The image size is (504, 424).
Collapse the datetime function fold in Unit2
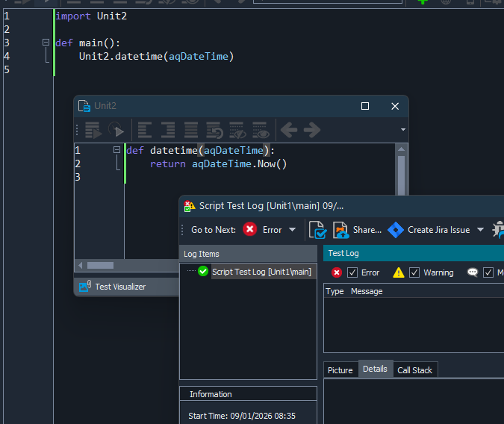click(x=116, y=150)
